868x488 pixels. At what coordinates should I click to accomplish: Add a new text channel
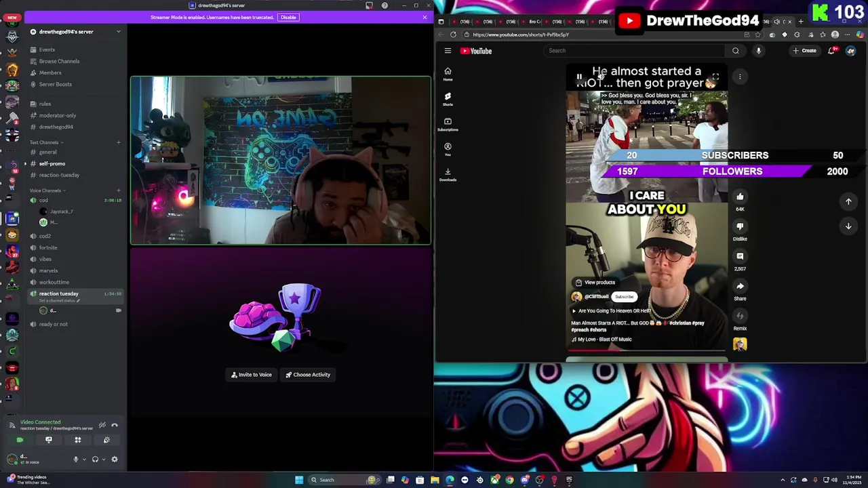118,142
